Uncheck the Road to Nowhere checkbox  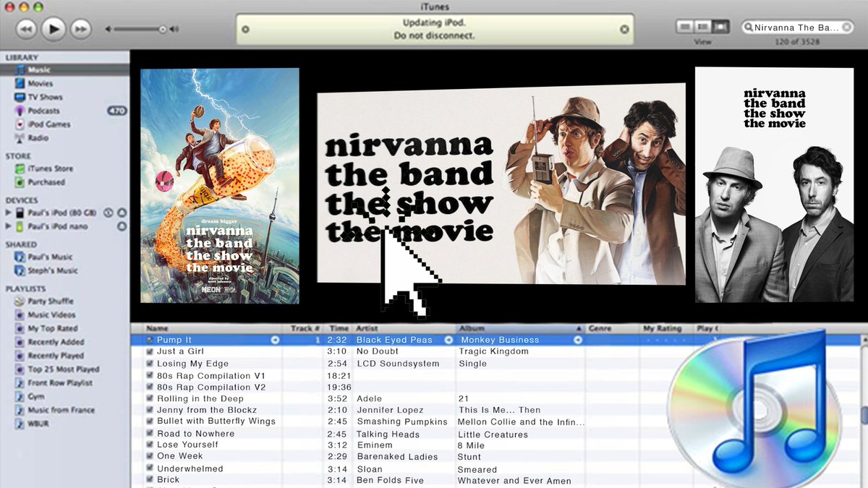[x=150, y=434]
